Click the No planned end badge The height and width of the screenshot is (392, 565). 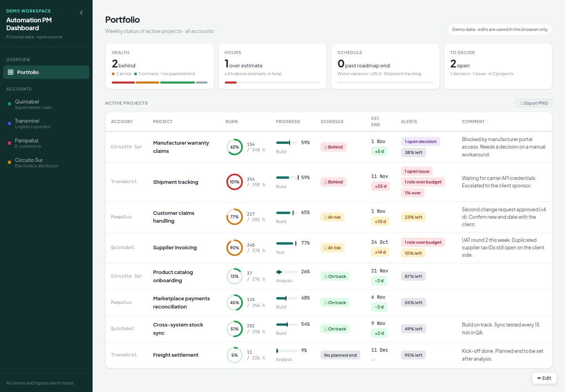coord(340,355)
